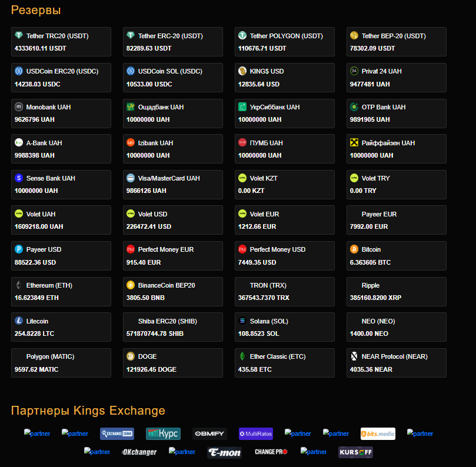Screen dimensions: 476x467
Task: Click the USDCoin ERC20 icon
Action: click(19, 71)
